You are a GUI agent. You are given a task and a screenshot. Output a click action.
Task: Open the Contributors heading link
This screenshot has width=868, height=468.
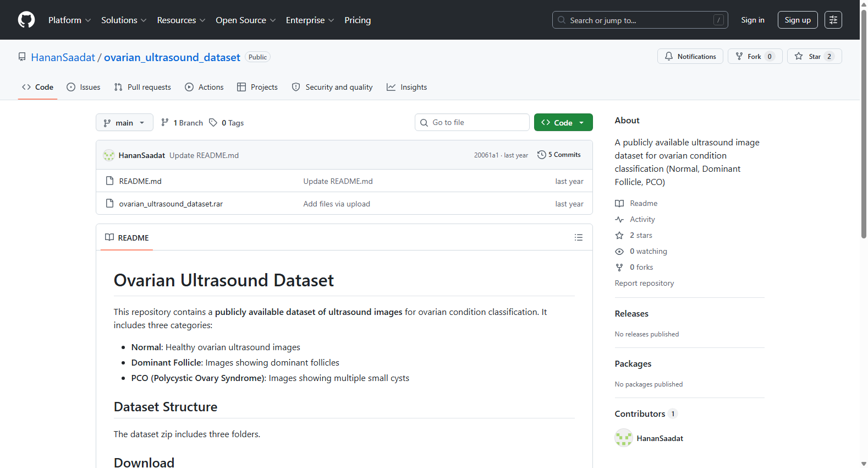coord(646,414)
